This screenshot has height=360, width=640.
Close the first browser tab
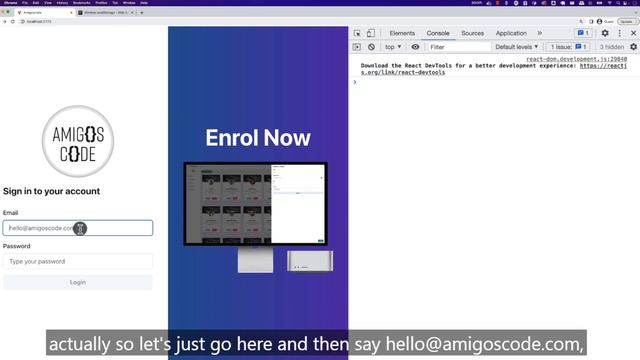[x=71, y=13]
